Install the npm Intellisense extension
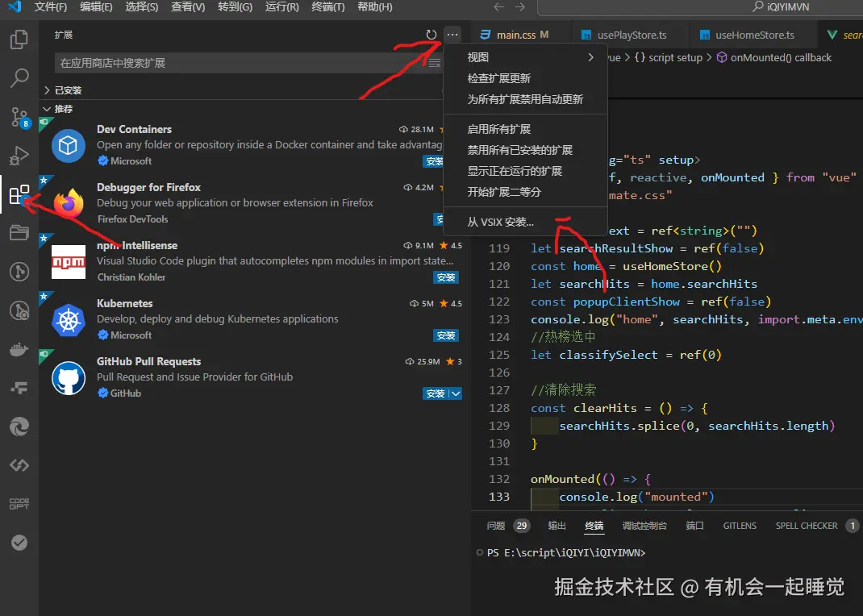The image size is (863, 616). (446, 277)
